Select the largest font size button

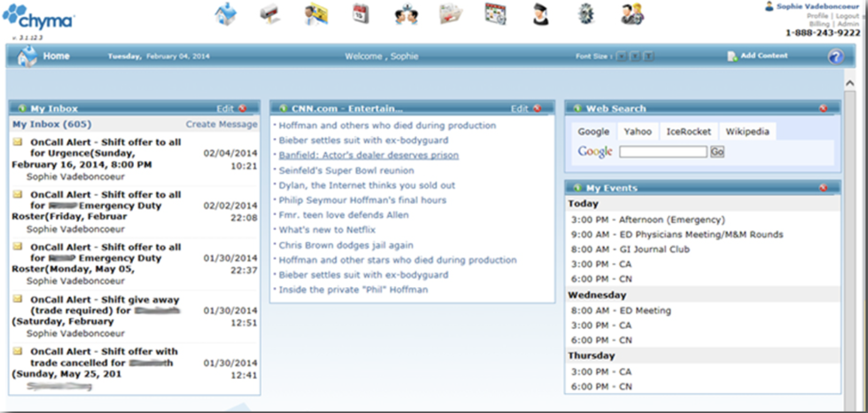(648, 56)
